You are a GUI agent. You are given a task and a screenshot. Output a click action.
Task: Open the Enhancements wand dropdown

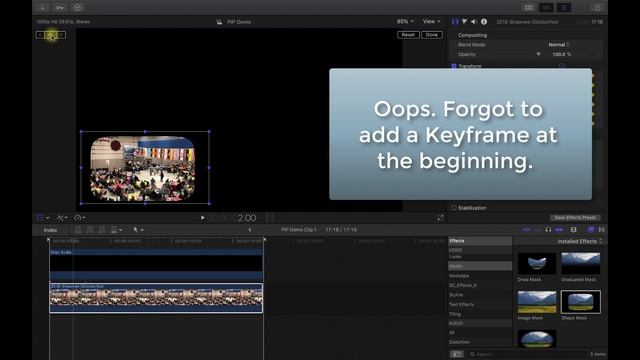coord(62,218)
